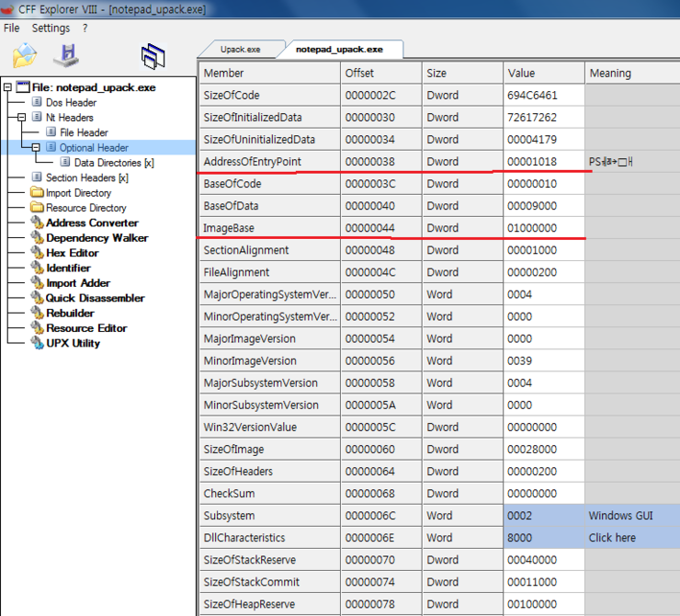Click the Import Directory folder icon
The height and width of the screenshot is (616, 680).
point(38,192)
